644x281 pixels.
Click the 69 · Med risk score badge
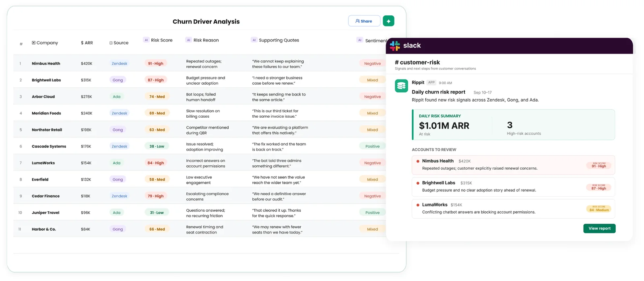(157, 113)
